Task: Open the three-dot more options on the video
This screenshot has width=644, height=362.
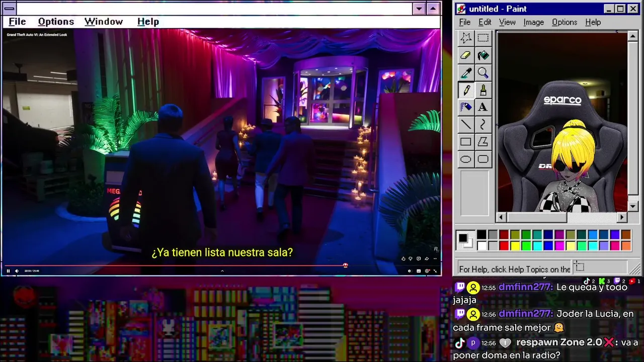Action: pyautogui.click(x=435, y=259)
